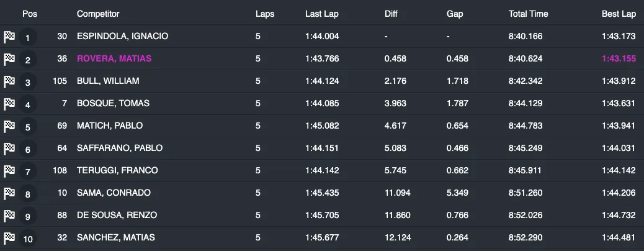Sort by the Pos column header

point(29,14)
